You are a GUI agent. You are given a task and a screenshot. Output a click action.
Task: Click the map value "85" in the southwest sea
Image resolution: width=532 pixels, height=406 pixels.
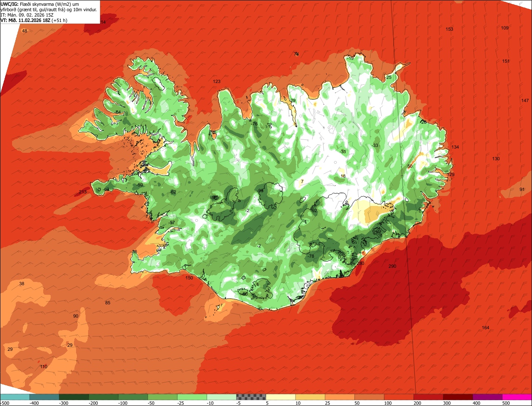[x=108, y=303]
